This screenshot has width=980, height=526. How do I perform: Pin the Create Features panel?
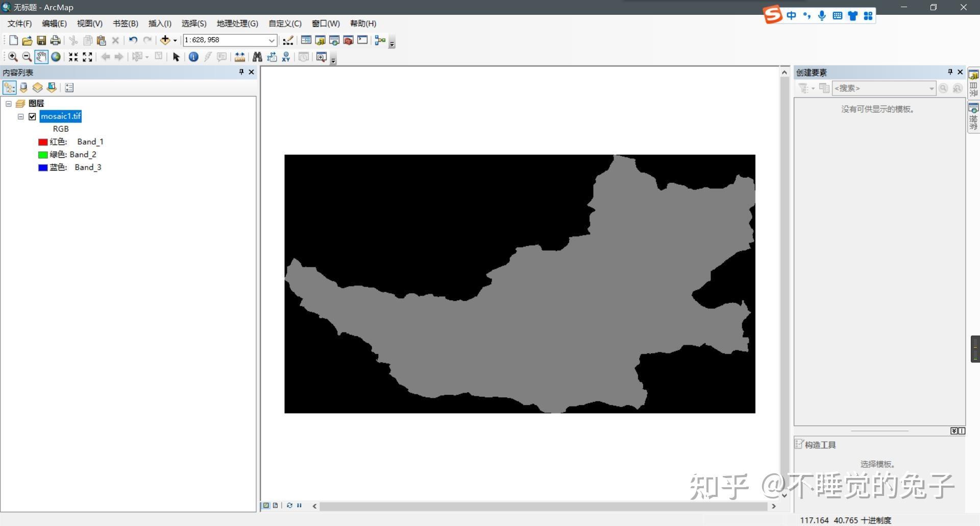(x=950, y=72)
